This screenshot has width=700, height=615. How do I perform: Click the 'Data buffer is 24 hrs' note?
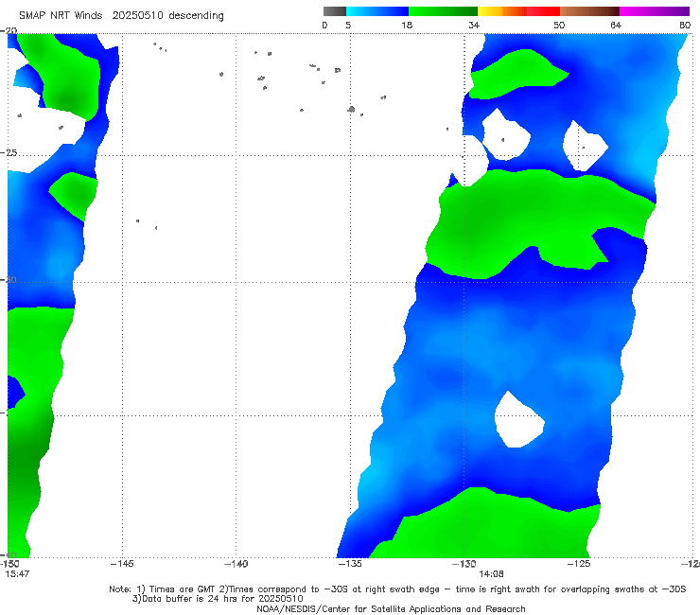[x=218, y=599]
